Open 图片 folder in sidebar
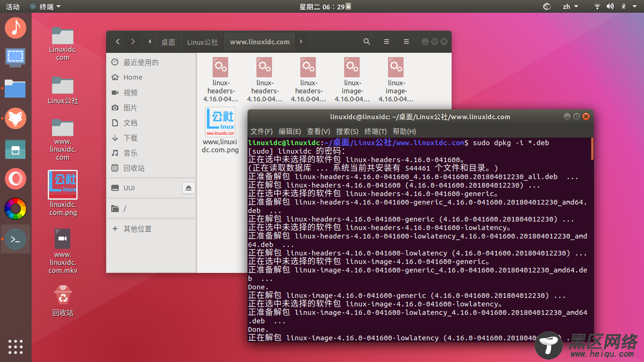 coord(151,107)
